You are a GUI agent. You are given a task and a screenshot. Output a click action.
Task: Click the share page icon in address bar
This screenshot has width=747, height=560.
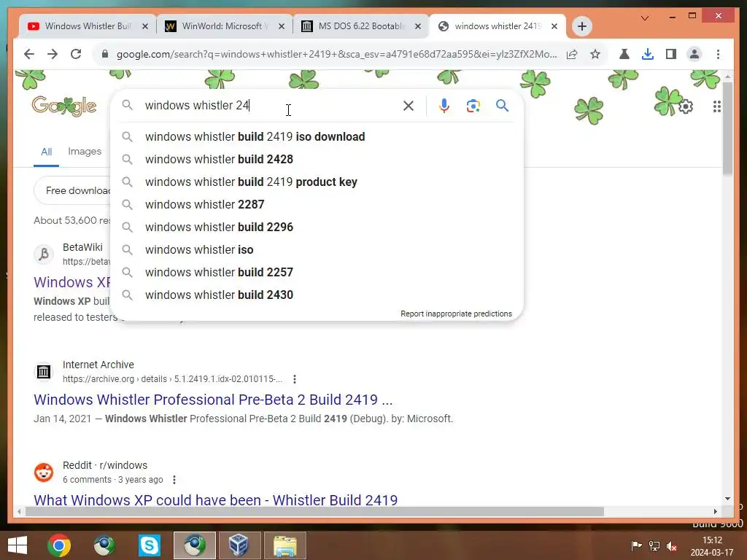click(x=572, y=54)
